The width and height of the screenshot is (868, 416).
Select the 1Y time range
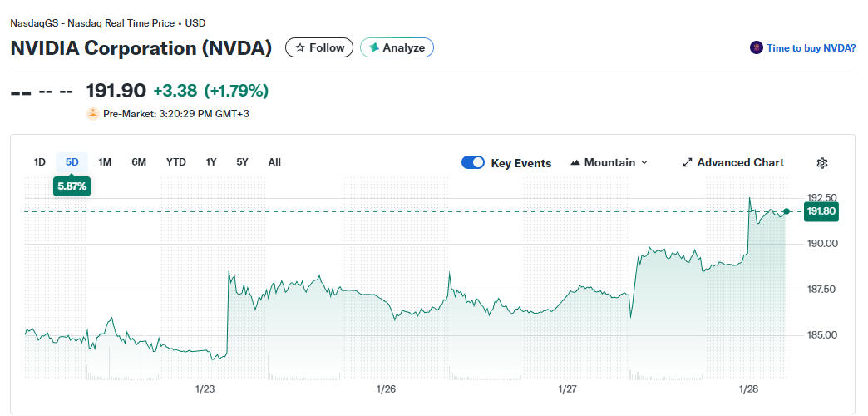coord(211,162)
